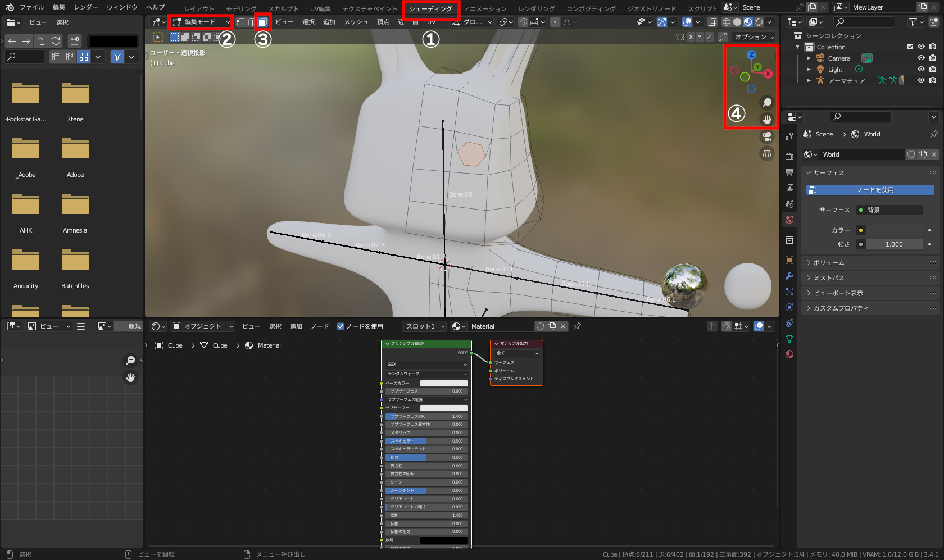Image resolution: width=944 pixels, height=560 pixels.
Task: Click the pin icon in the Properties editor
Action: coord(933,134)
